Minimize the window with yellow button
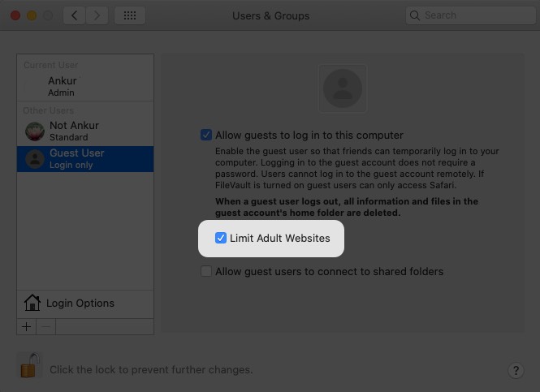The width and height of the screenshot is (540, 392). point(32,15)
